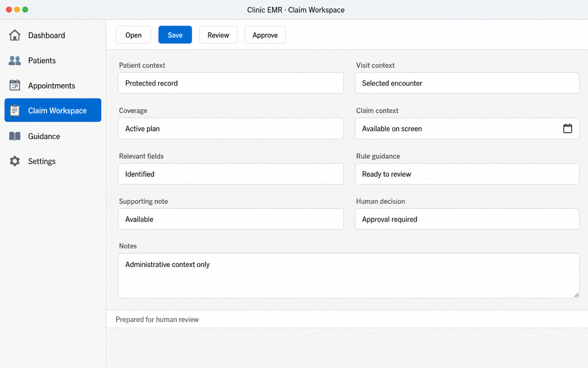This screenshot has width=588, height=368.
Task: Click the Settings gear icon
Action: [15, 161]
